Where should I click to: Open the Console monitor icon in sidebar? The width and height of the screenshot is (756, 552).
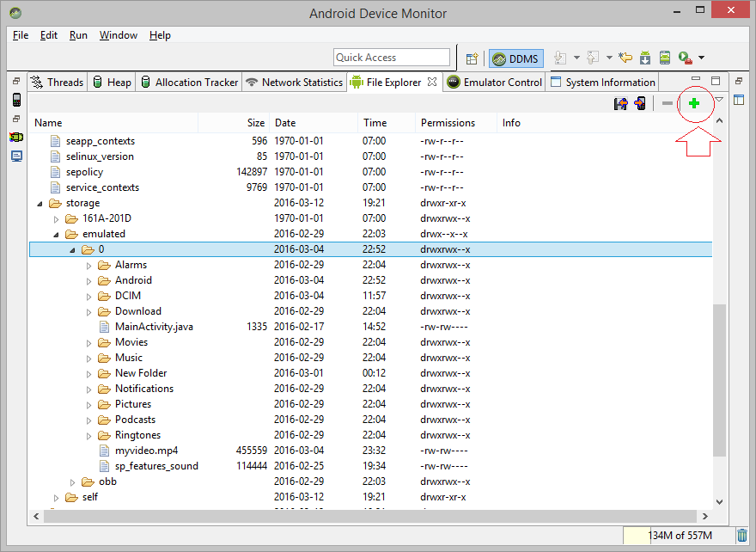[x=16, y=156]
